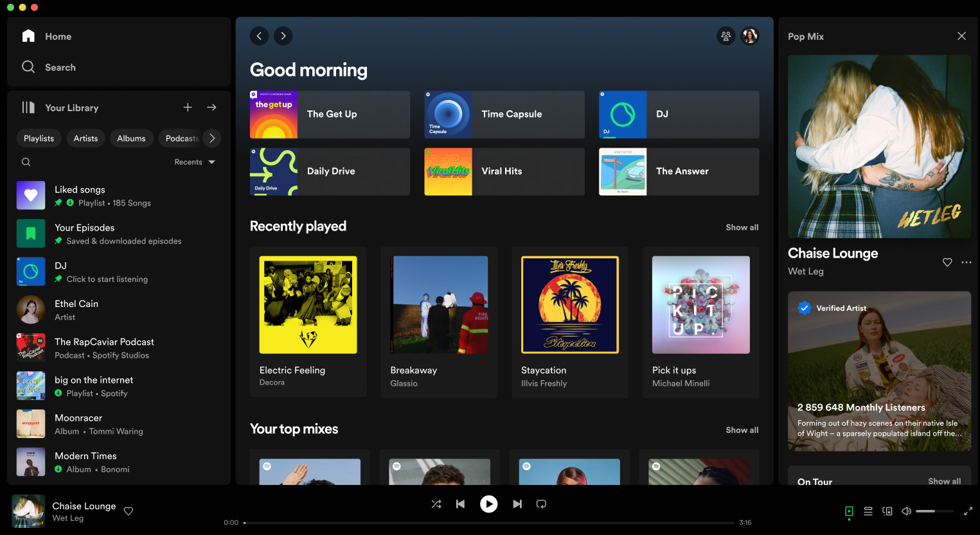
Task: Open the Recents sort dropdown
Action: (x=195, y=162)
